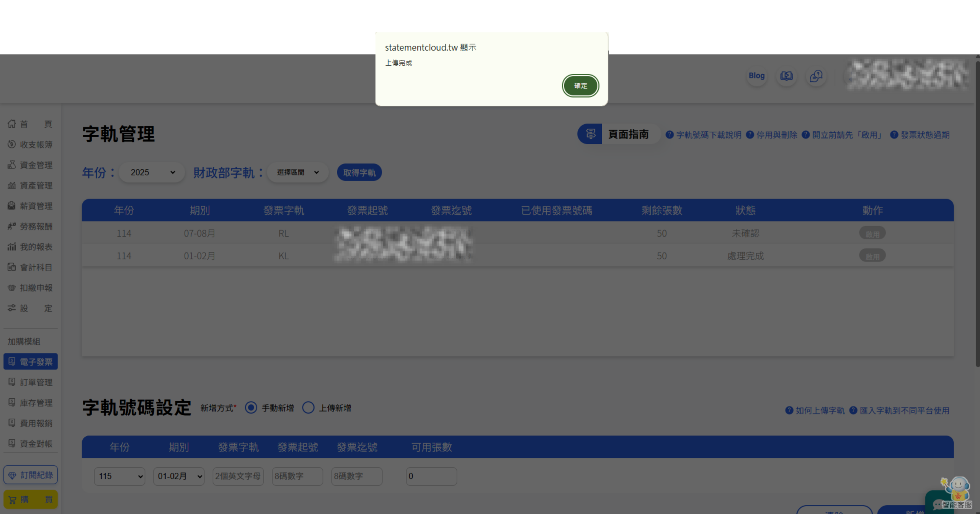
Task: Click the 發票起號 8碼數字 input field
Action: point(297,476)
